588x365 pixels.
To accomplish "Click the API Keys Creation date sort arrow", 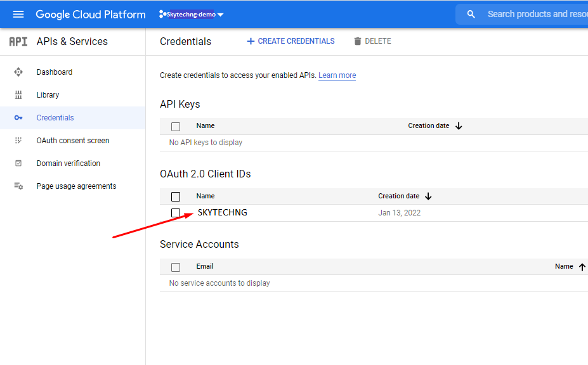I will [x=459, y=126].
